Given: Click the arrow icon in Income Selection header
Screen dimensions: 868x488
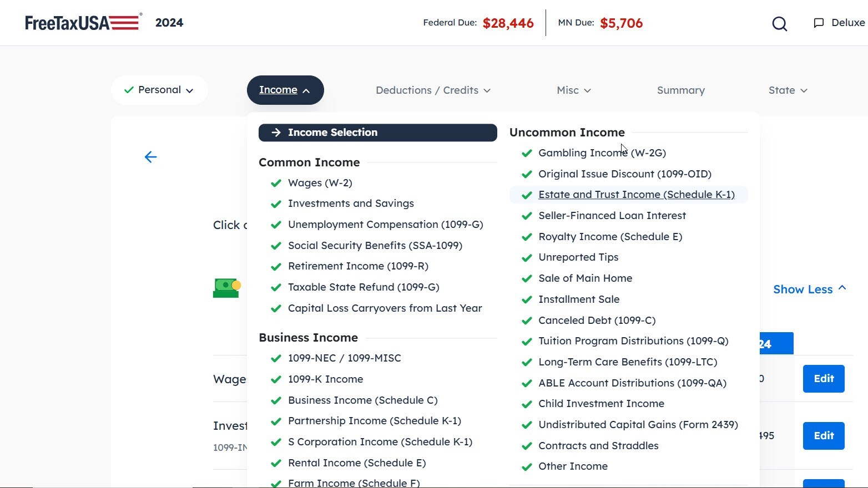Looking at the screenshot, I should 275,133.
